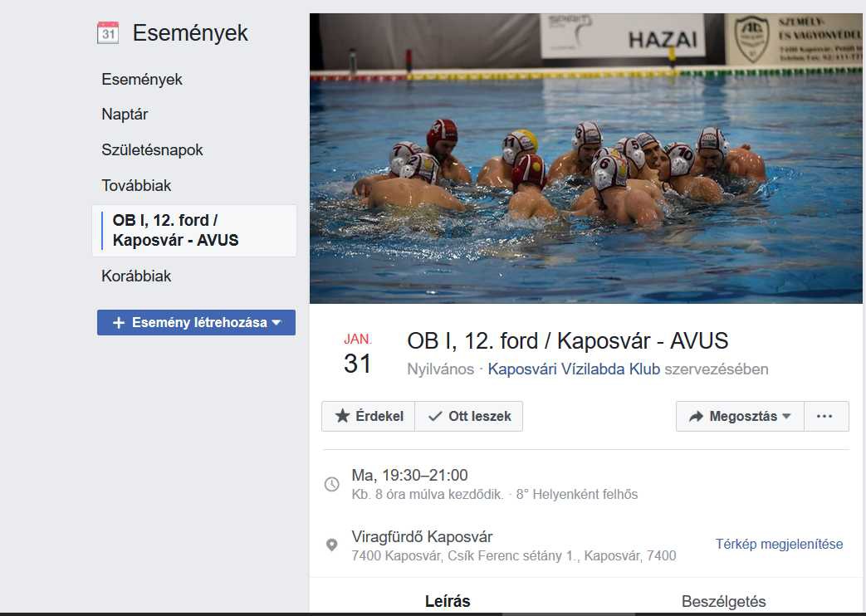Open the water polo cover photo

click(586, 159)
